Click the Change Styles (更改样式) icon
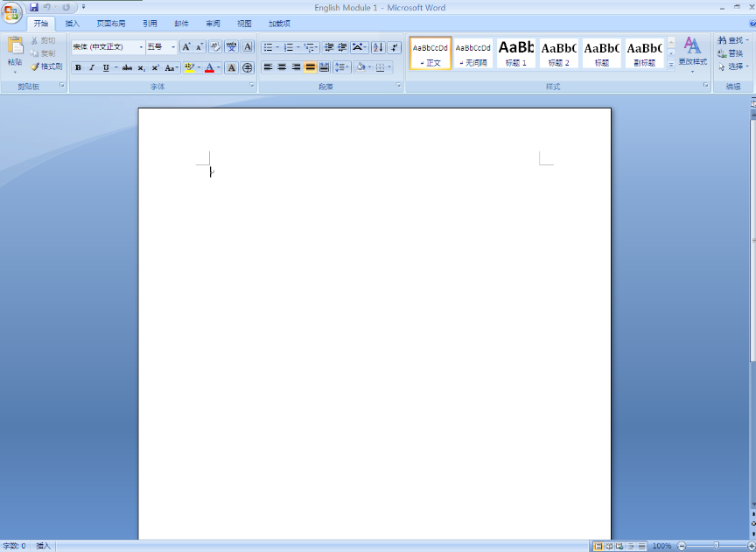Image resolution: width=756 pixels, height=552 pixels. click(x=692, y=51)
